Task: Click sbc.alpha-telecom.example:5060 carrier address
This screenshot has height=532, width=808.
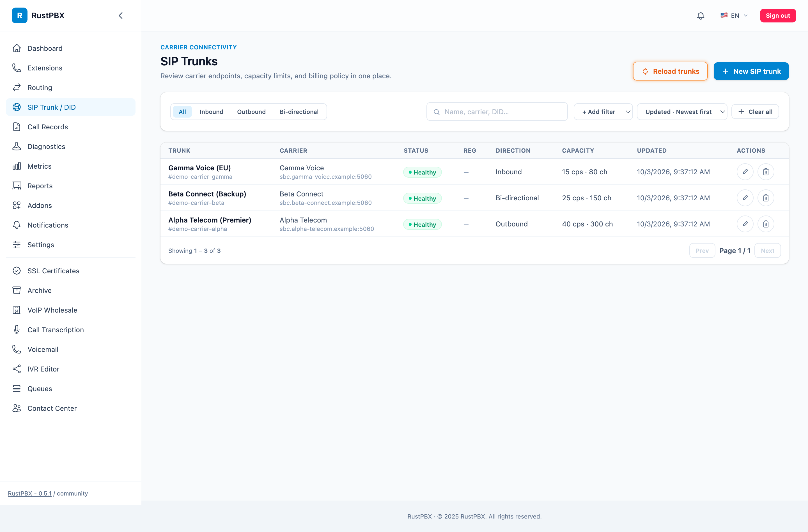Action: pyautogui.click(x=327, y=229)
